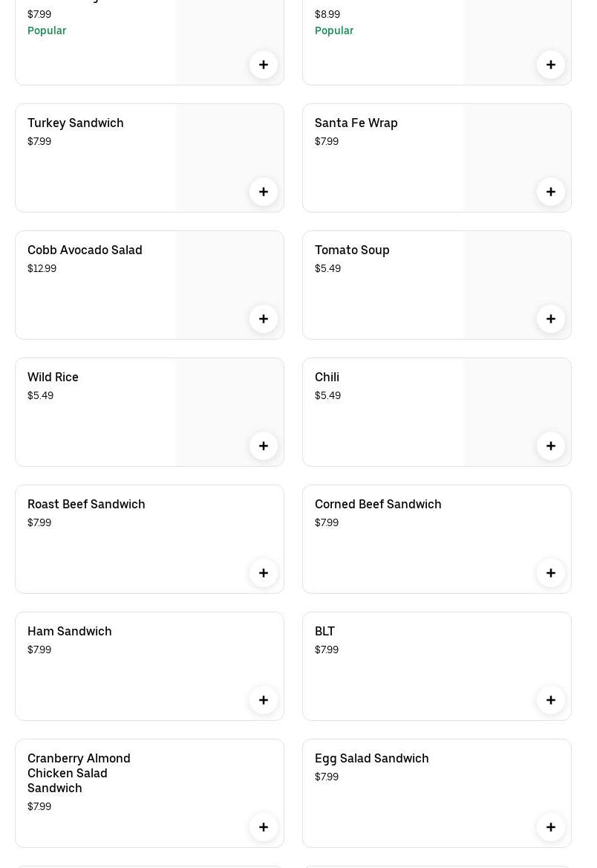Image resolution: width=597 pixels, height=868 pixels.
Task: Add BLT to the order
Action: point(551,700)
